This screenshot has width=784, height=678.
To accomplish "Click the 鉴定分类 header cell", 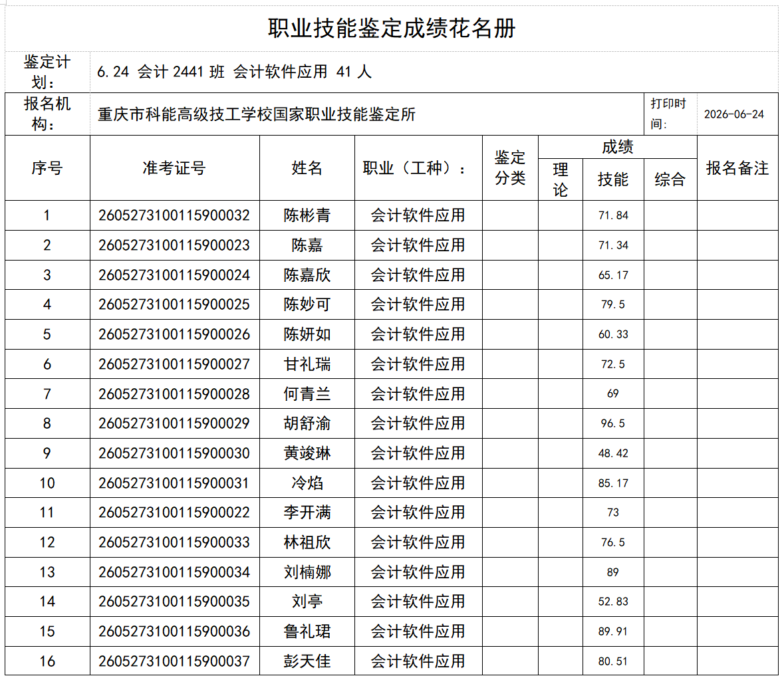I will pyautogui.click(x=510, y=168).
